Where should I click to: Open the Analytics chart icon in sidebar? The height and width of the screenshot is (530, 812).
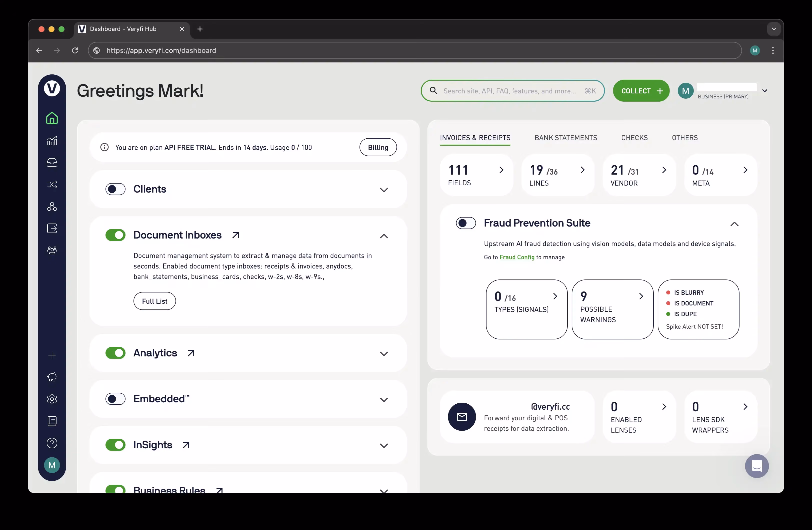[52, 140]
